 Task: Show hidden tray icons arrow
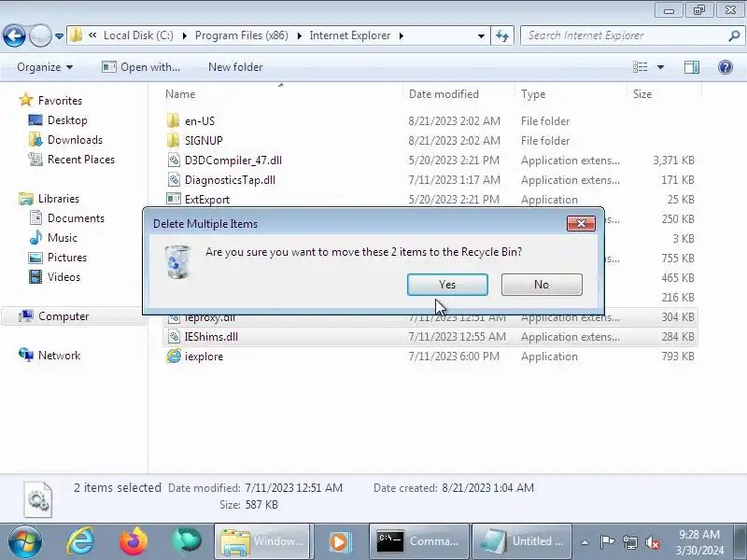585,542
